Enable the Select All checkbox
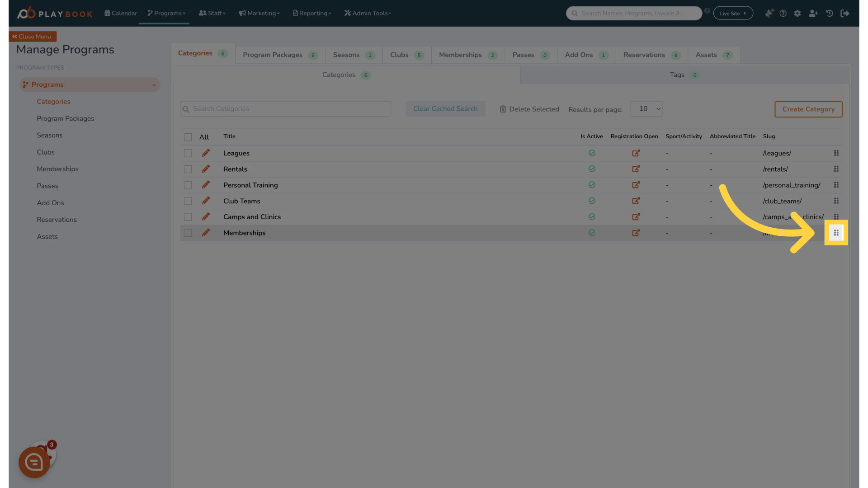Image resolution: width=868 pixels, height=488 pixels. click(x=188, y=137)
